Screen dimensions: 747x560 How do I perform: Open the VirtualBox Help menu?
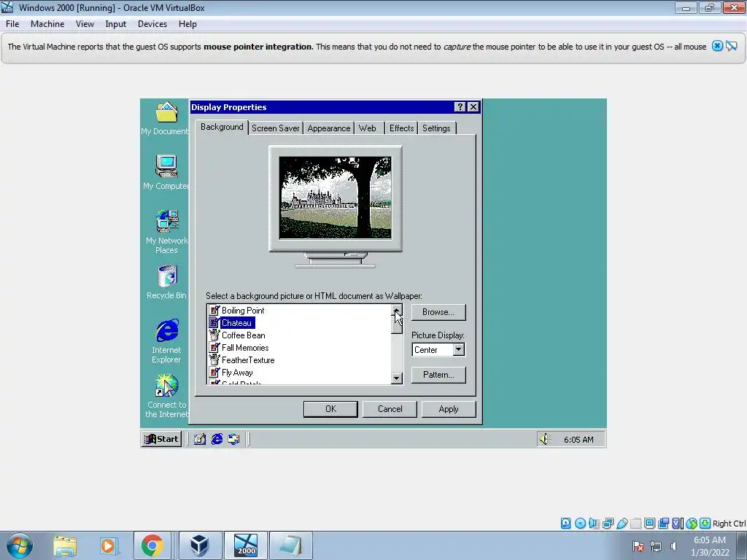(187, 24)
